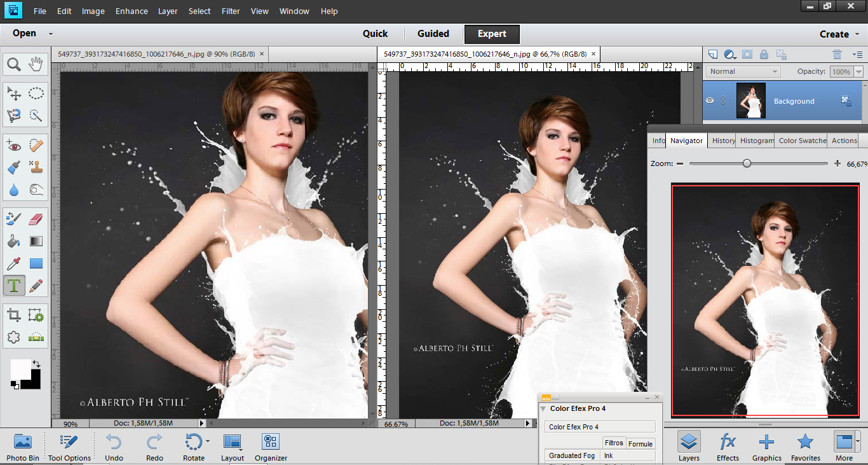Unlock the Background layer lock icon

[846, 101]
